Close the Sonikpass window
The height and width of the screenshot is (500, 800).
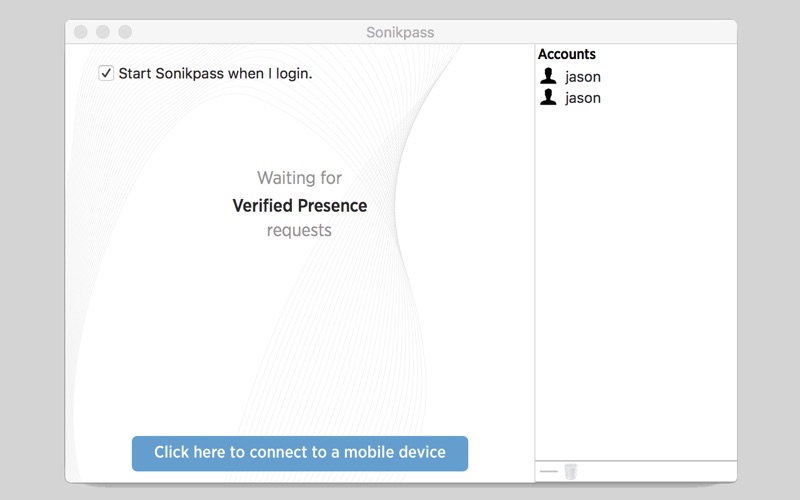[81, 32]
